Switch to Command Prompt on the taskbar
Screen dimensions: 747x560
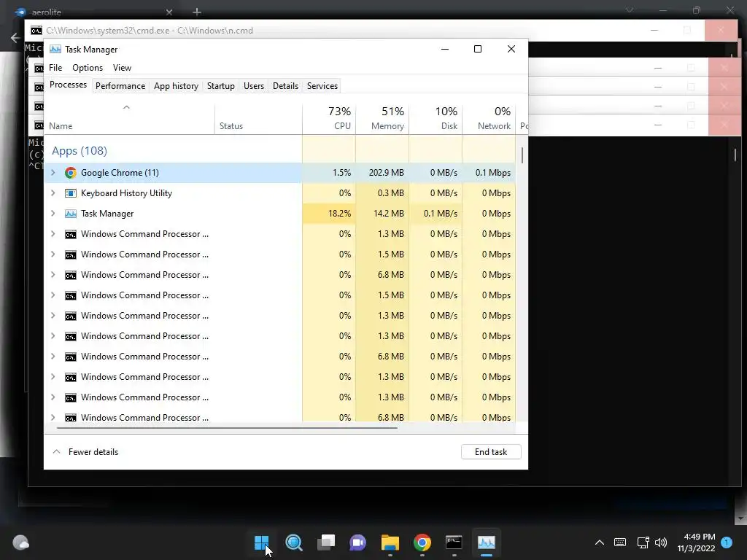pyautogui.click(x=454, y=542)
